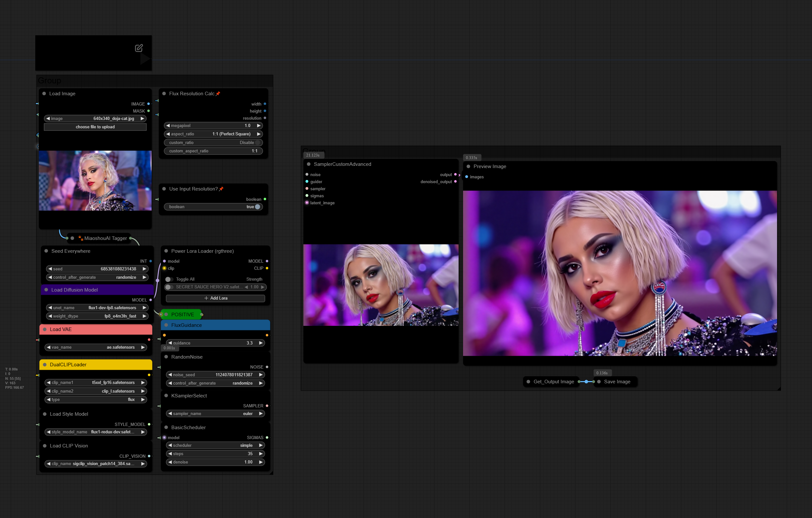Click the choose file to upload button
812x518 pixels.
tap(95, 127)
